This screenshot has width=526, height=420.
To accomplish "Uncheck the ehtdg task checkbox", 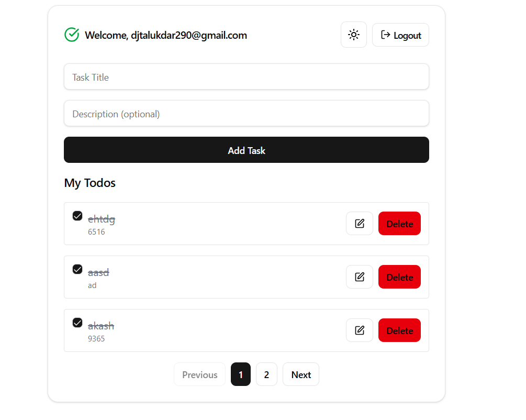I will (77, 216).
